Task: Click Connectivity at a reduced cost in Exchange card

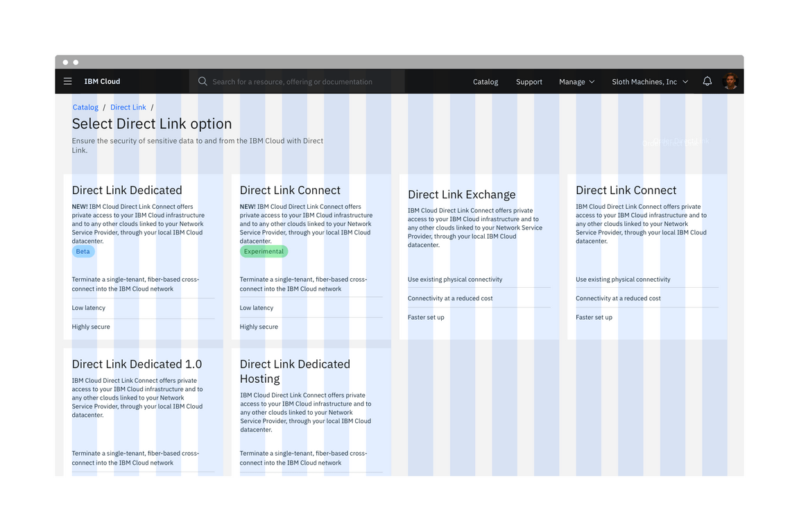Action: pos(450,298)
